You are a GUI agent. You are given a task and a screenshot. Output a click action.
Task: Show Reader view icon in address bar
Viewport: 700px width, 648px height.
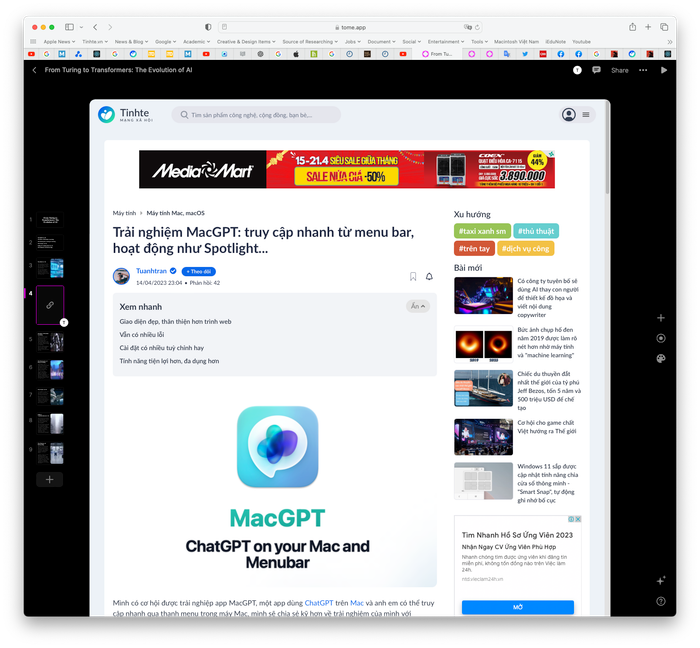[225, 27]
